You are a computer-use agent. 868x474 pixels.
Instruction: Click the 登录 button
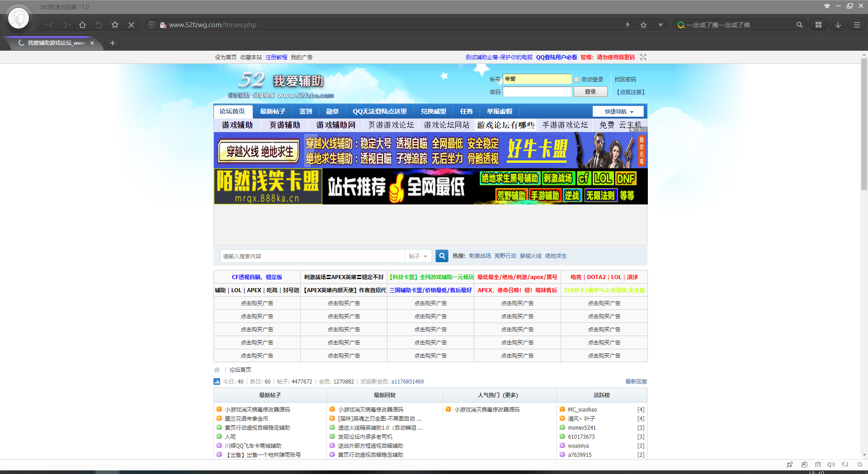(x=590, y=92)
